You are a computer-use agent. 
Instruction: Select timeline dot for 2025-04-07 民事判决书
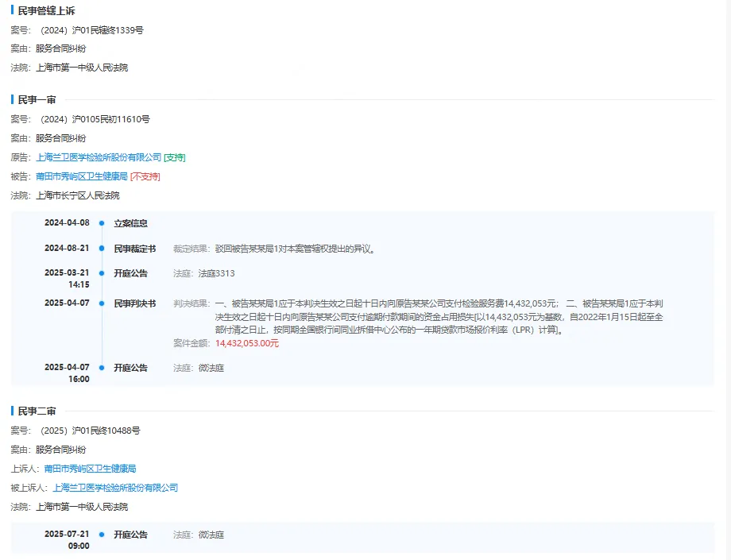[x=102, y=303]
